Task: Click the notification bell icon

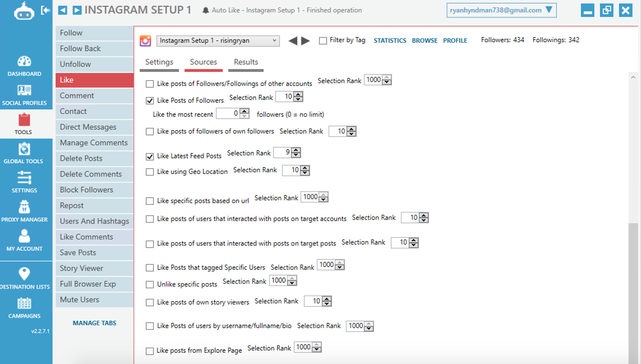Action: [206, 11]
